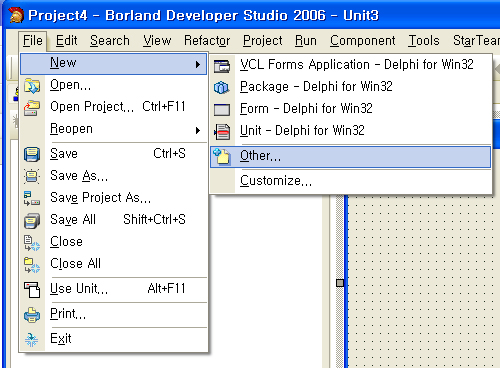
Task: Click the Use Unit icon
Action: tap(32, 289)
